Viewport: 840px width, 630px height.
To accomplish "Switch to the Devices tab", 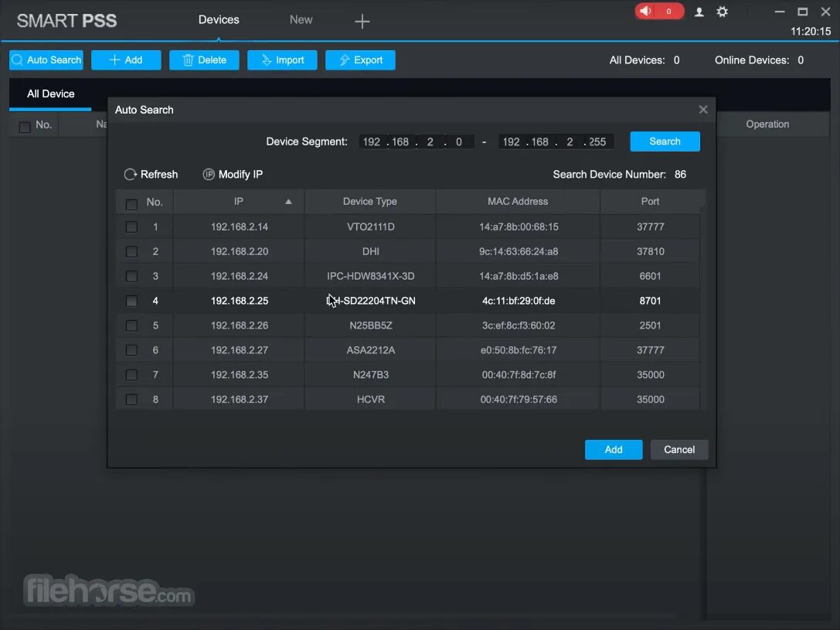I will 219,20.
